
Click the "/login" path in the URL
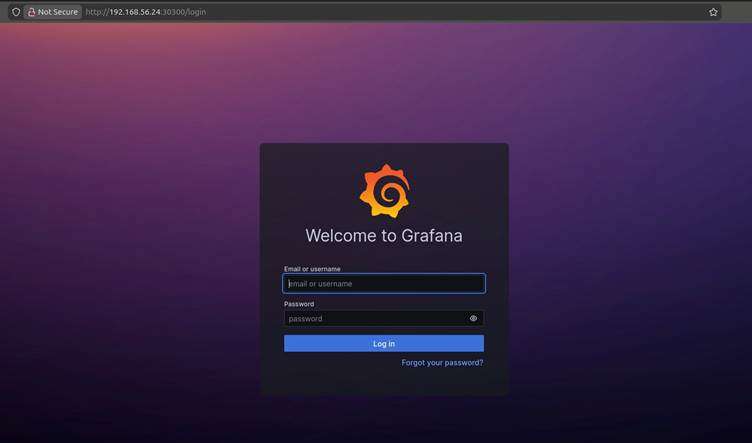(197, 12)
